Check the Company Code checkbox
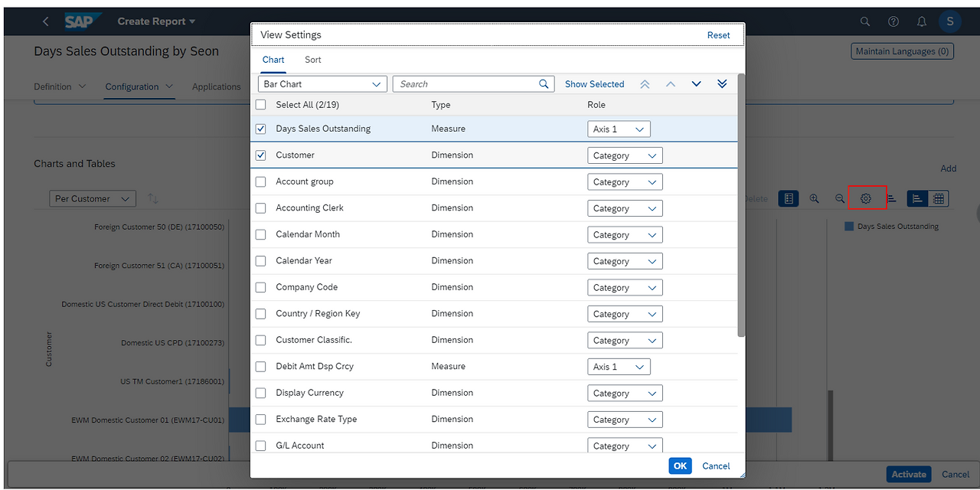Viewport: 980px width, 490px height. [261, 287]
